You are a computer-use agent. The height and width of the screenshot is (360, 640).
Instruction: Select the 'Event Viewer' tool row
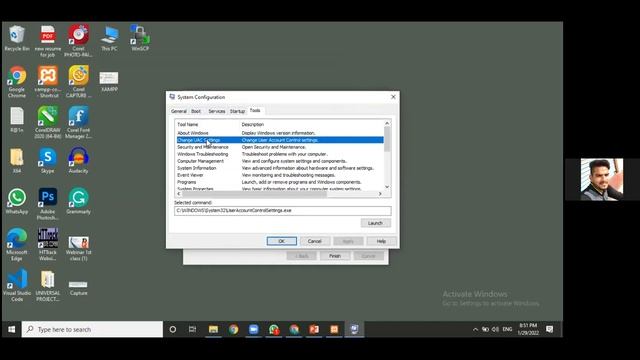[x=280, y=175]
